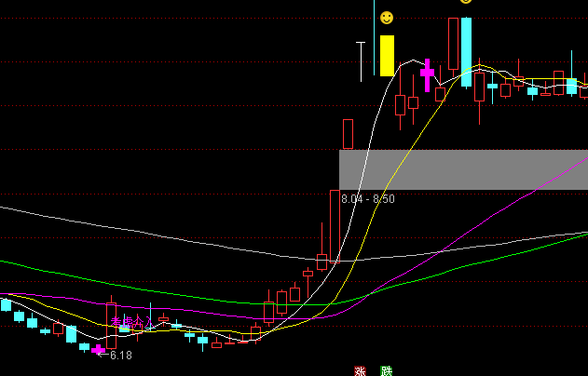Click the red 涨 indicator icon
The height and width of the screenshot is (376, 588).
pyautogui.click(x=360, y=370)
